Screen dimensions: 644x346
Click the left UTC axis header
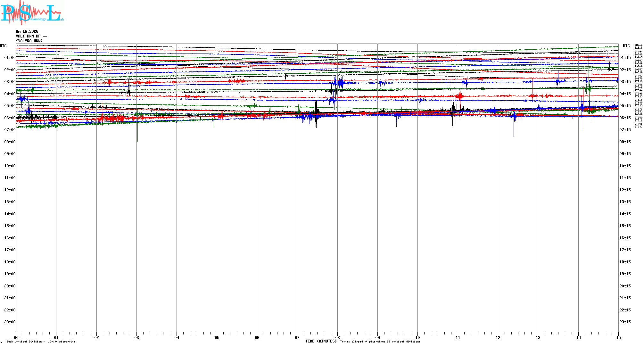(x=3, y=46)
